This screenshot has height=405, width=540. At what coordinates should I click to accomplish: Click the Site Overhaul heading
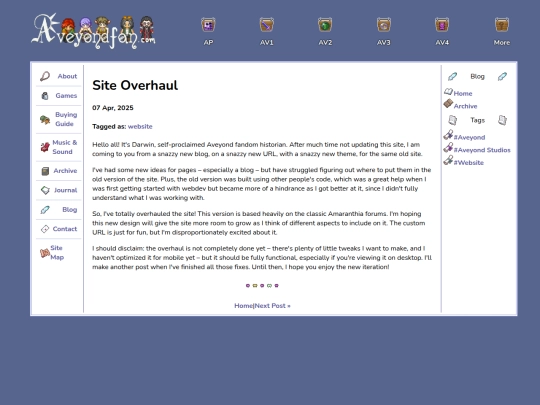(x=135, y=85)
